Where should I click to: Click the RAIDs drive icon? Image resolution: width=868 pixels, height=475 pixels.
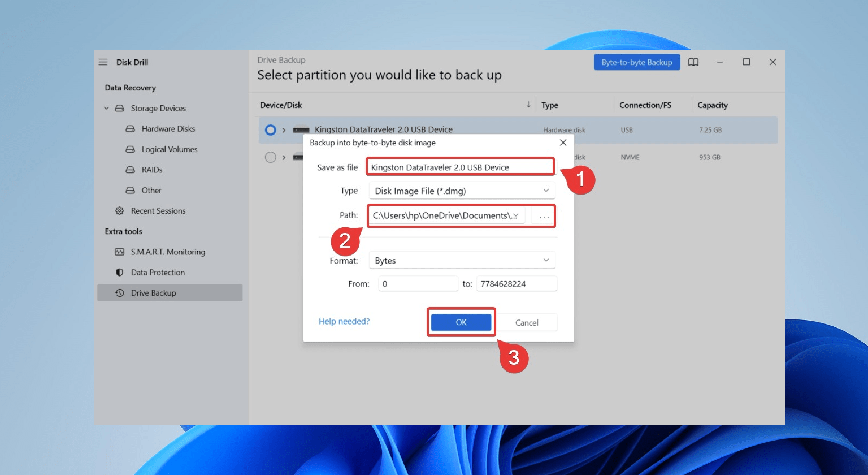click(130, 170)
